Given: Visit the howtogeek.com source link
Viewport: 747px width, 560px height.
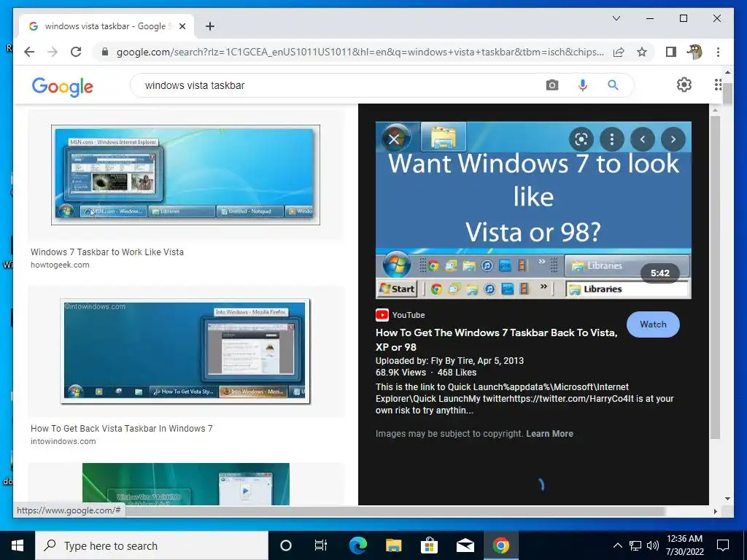Looking at the screenshot, I should [x=60, y=265].
